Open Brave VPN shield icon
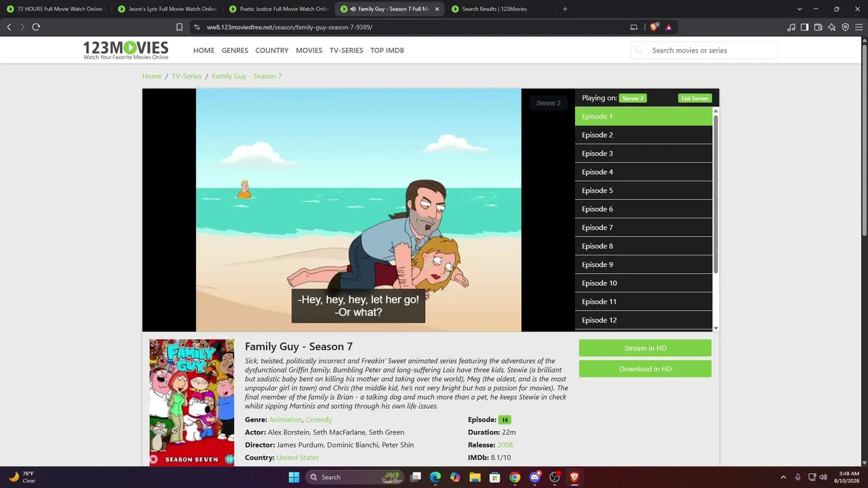 click(846, 27)
